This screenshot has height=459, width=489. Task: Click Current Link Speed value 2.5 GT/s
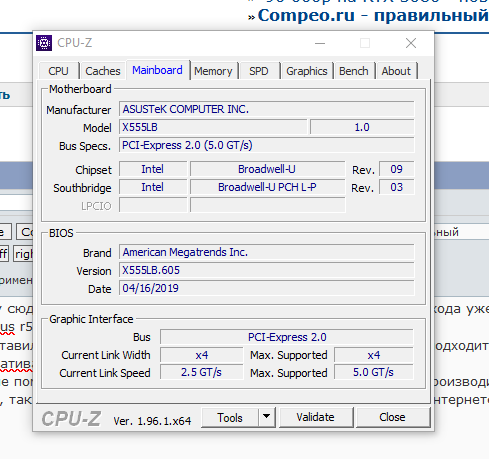coord(202,372)
